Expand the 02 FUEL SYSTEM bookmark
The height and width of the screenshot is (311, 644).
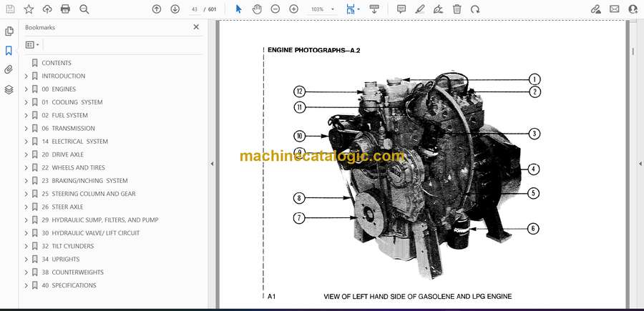[26, 115]
